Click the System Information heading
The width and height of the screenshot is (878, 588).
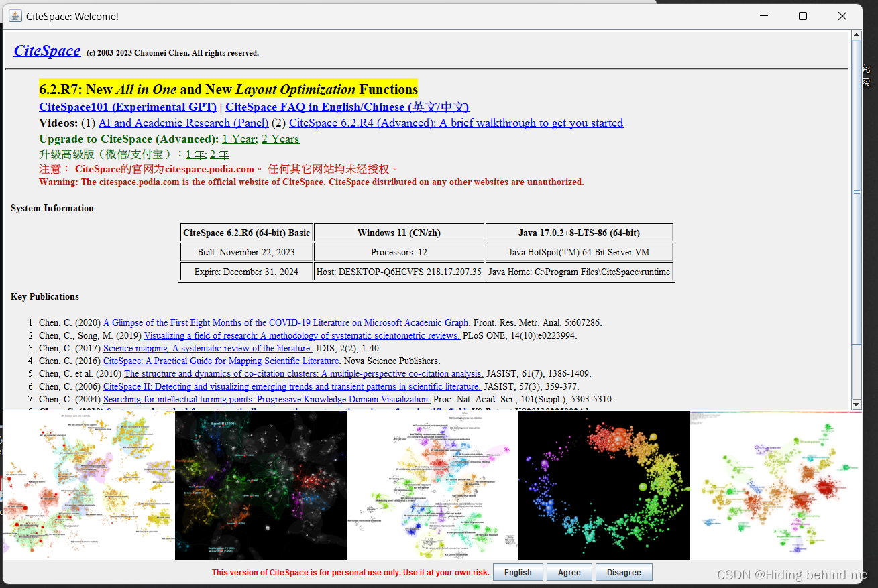[x=52, y=208]
